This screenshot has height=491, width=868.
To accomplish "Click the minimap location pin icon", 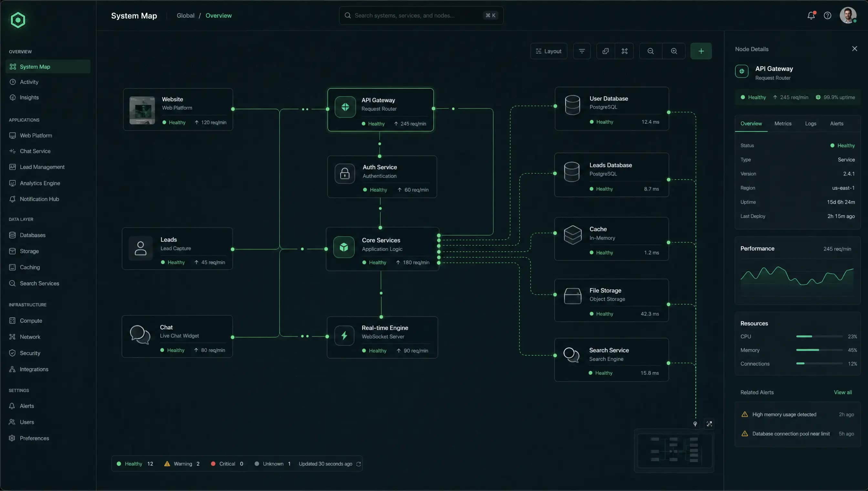I will tap(695, 424).
